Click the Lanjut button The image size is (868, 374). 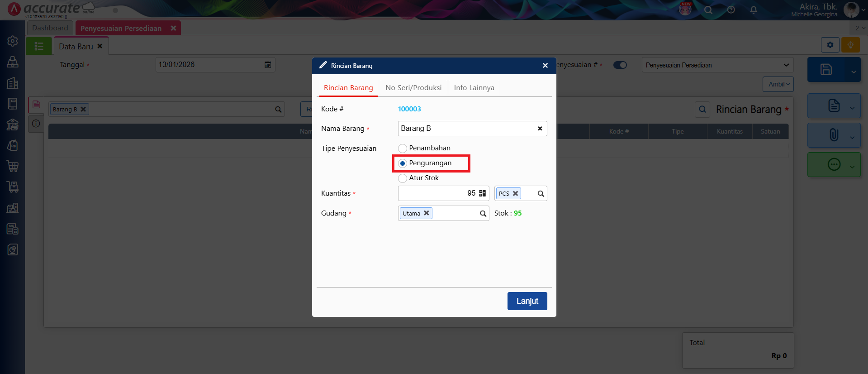click(x=527, y=301)
